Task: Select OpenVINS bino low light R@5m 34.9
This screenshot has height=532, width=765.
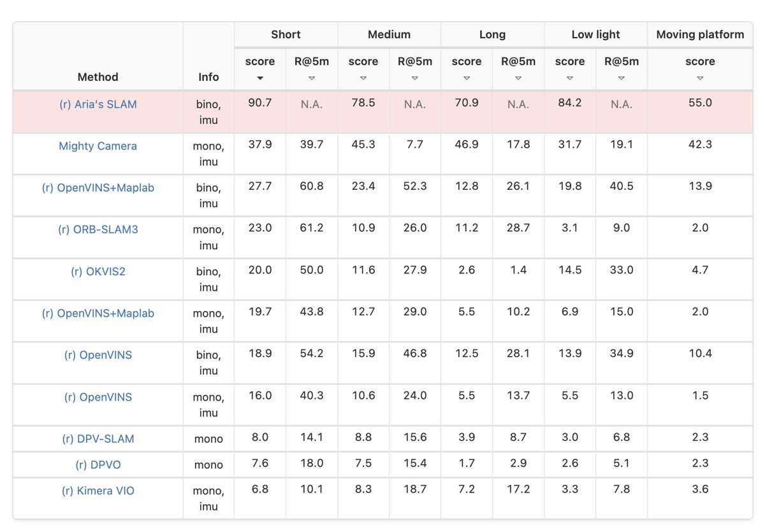Action: (622, 354)
